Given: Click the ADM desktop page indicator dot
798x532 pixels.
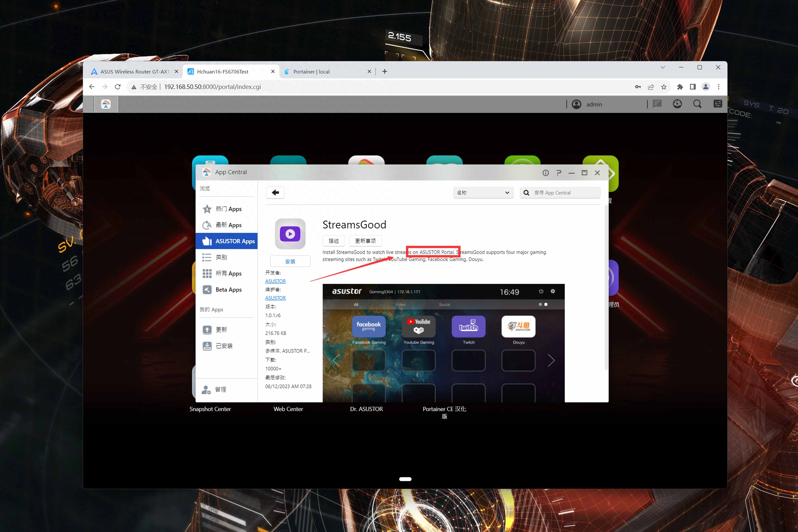Looking at the screenshot, I should coord(405,479).
